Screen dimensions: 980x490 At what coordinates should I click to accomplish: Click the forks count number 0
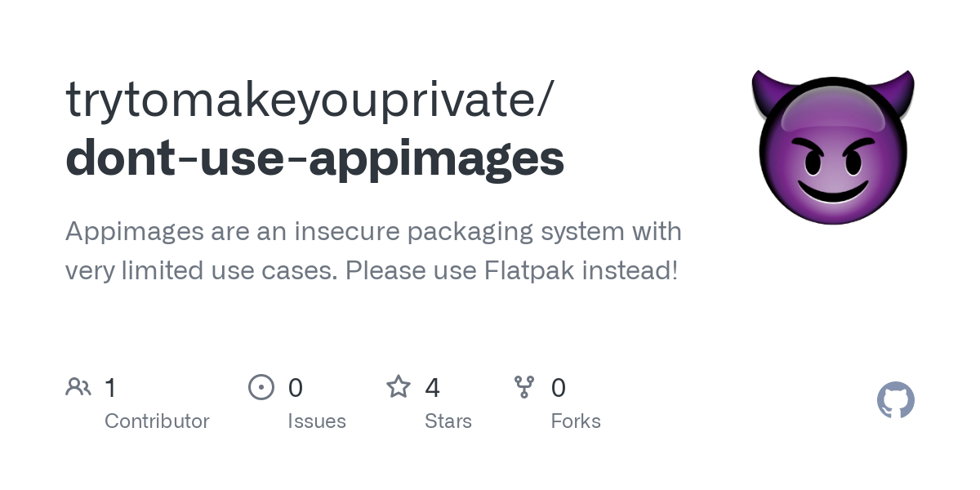[559, 387]
